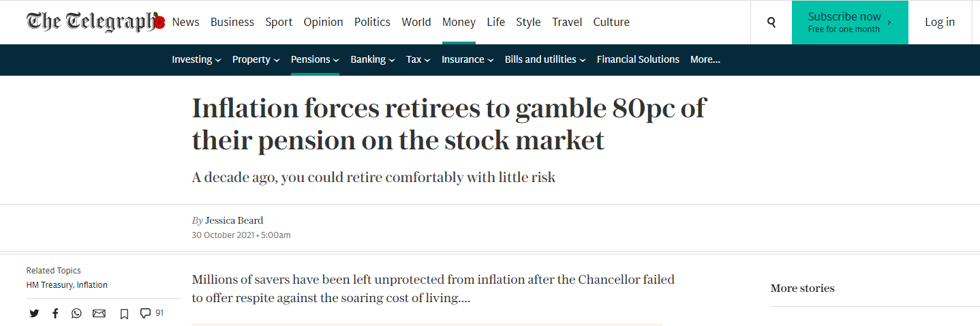This screenshot has height=326, width=980.
Task: Save article with bookmark icon
Action: pyautogui.click(x=124, y=314)
